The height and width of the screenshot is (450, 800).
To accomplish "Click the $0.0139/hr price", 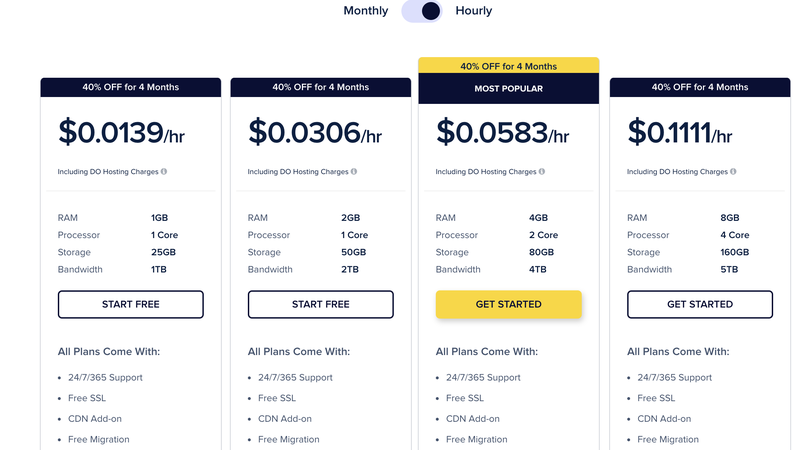I will click(121, 132).
